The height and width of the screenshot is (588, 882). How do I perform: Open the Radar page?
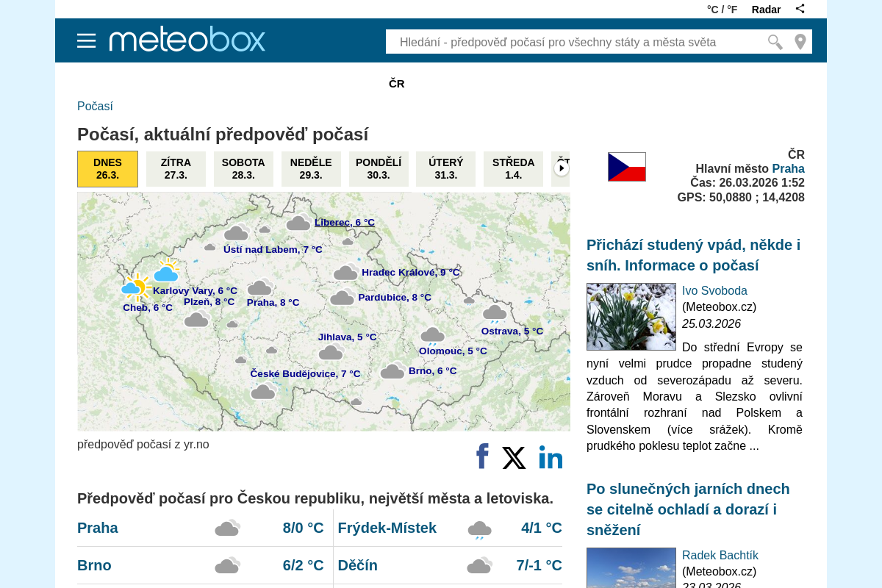tap(766, 9)
